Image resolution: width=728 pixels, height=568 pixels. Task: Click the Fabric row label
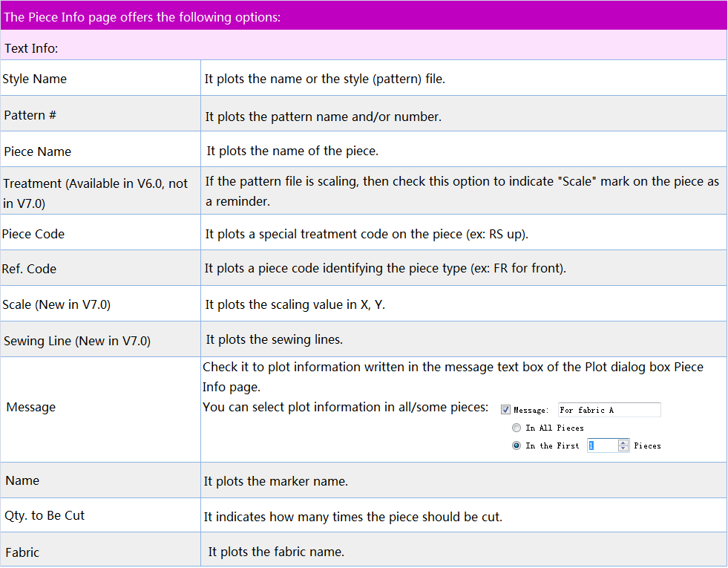click(x=22, y=552)
